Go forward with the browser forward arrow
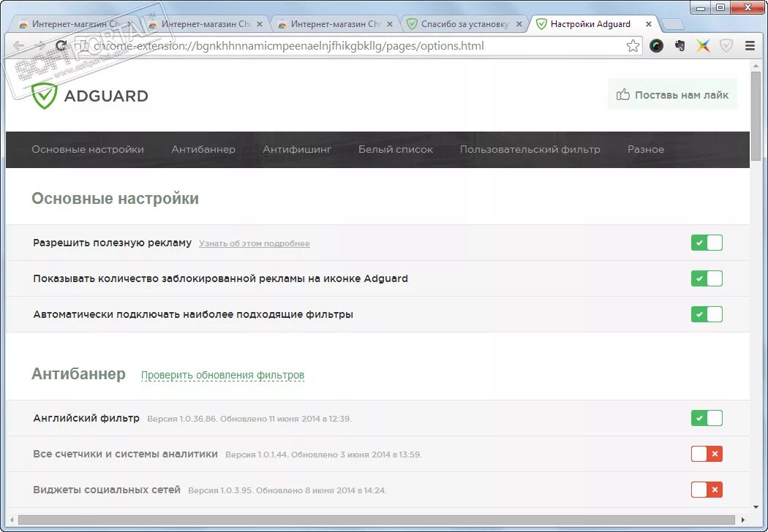 [40, 46]
